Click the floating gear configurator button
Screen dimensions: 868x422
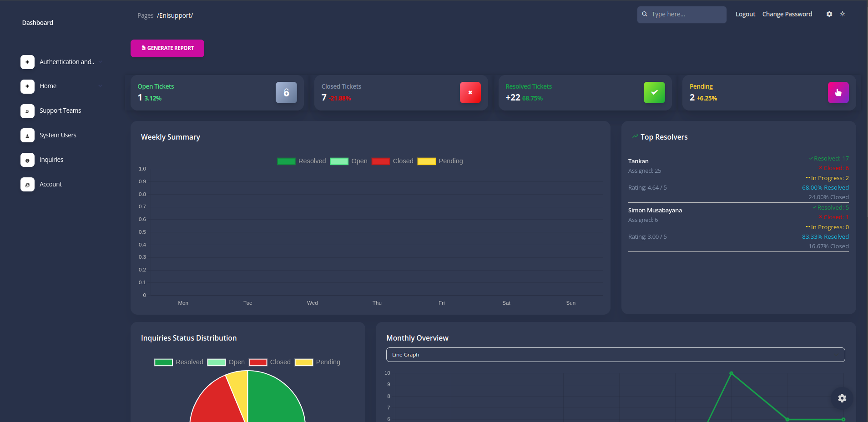pyautogui.click(x=842, y=398)
